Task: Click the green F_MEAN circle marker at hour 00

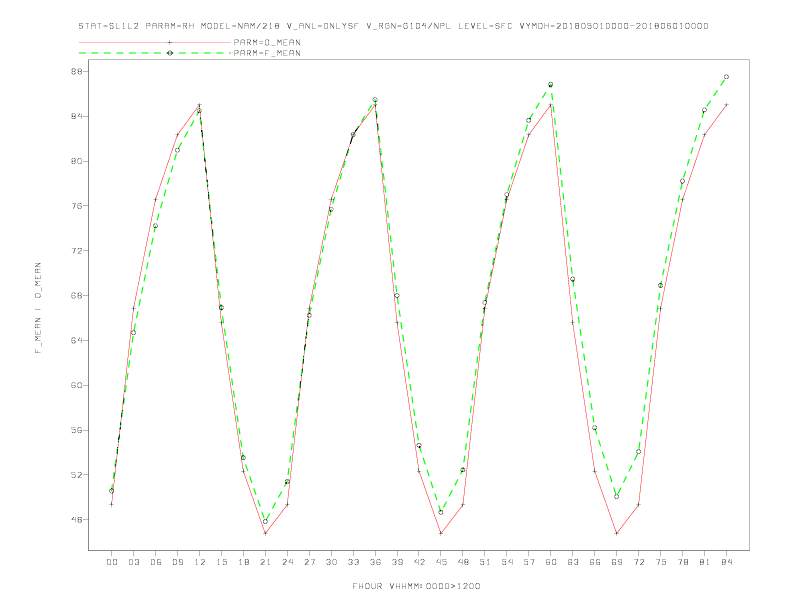Action: tap(112, 491)
